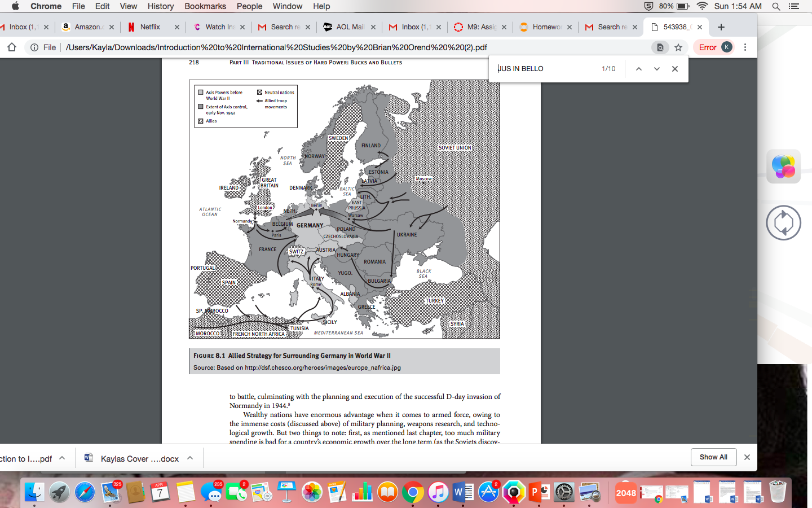The height and width of the screenshot is (508, 812).
Task: Open iBooks in the dock
Action: (387, 492)
